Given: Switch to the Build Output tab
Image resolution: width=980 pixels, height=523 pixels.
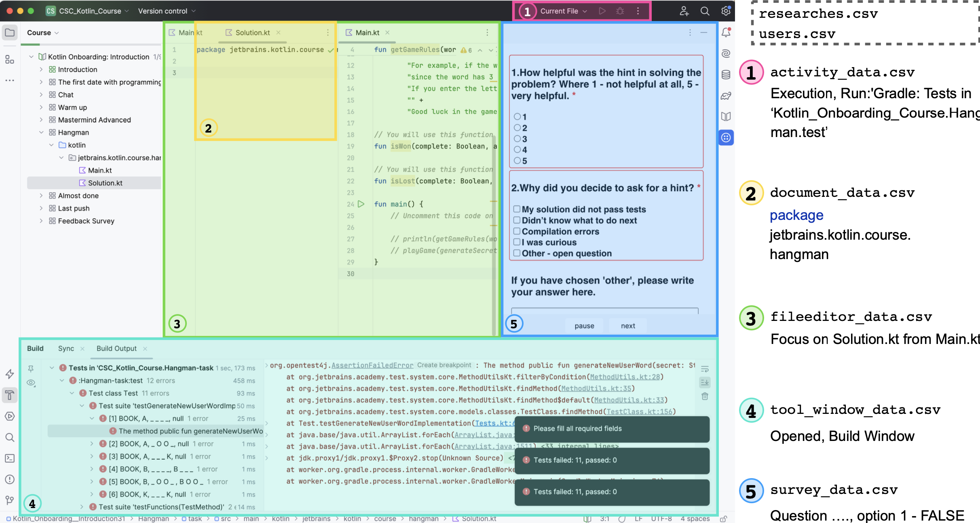Looking at the screenshot, I should tap(116, 348).
